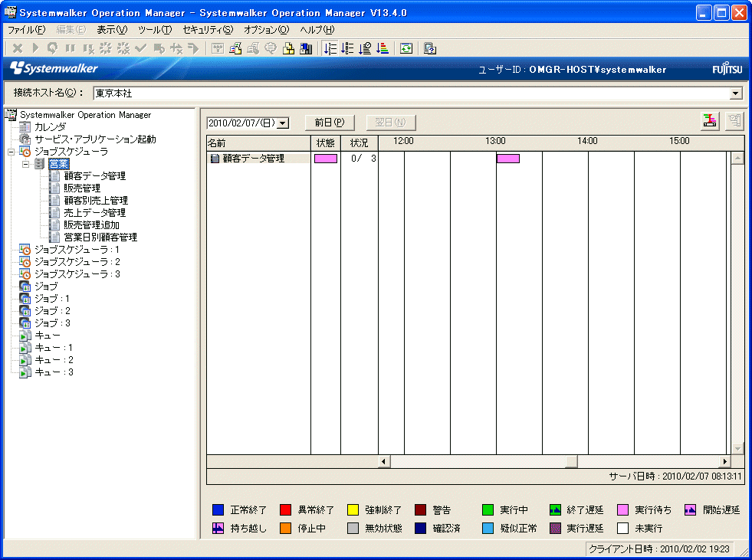Open the ツール menu
The width and height of the screenshot is (752, 560).
(x=155, y=30)
